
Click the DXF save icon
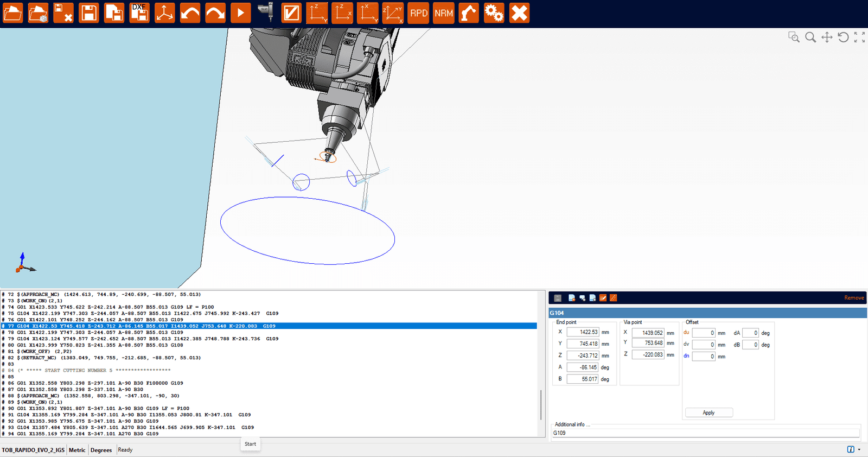tap(139, 13)
